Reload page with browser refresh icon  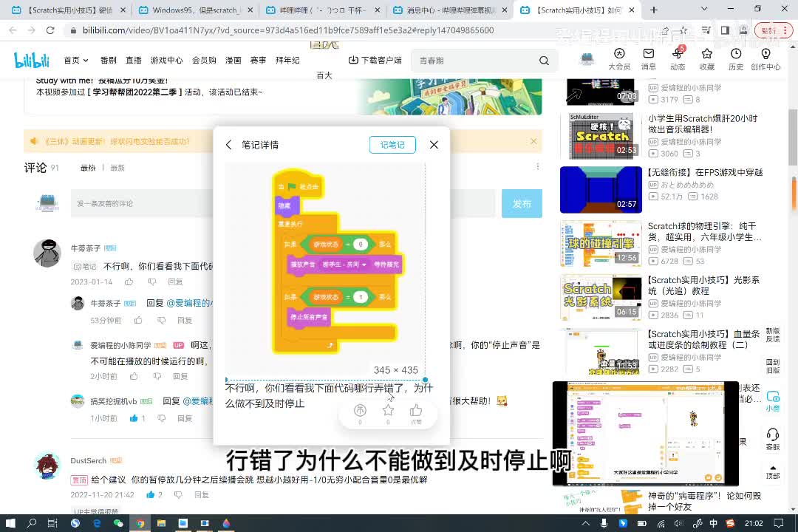pos(50,30)
